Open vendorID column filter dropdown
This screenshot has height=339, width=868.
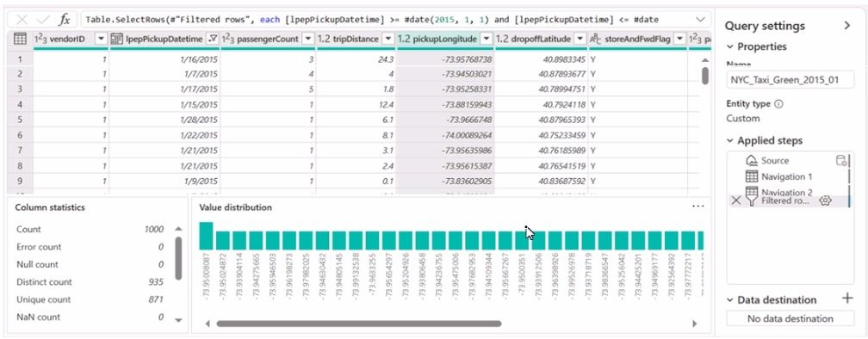pyautogui.click(x=101, y=40)
